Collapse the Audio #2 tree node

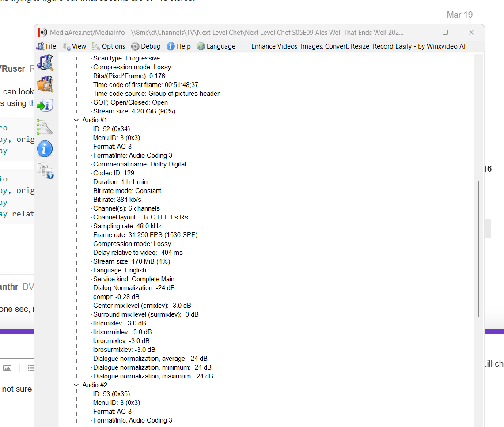coord(76,385)
